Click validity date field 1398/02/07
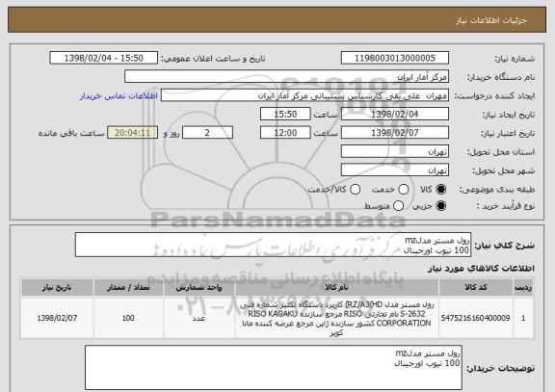555x392 pixels. click(x=395, y=133)
